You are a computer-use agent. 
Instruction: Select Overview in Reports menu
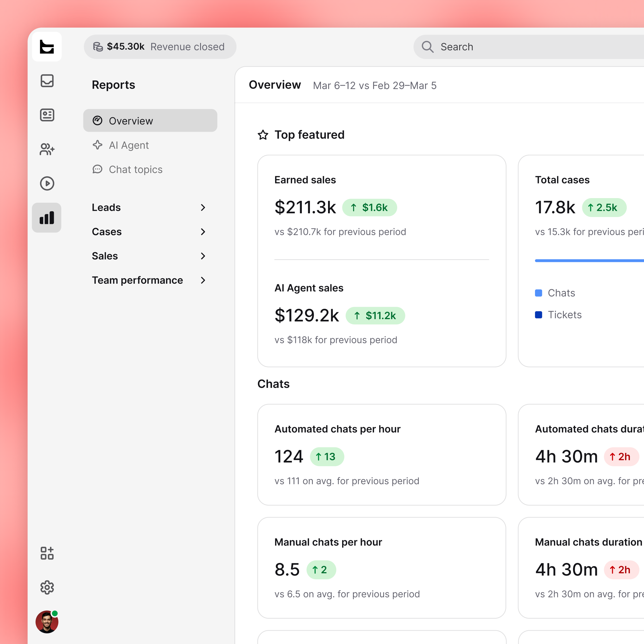(150, 121)
